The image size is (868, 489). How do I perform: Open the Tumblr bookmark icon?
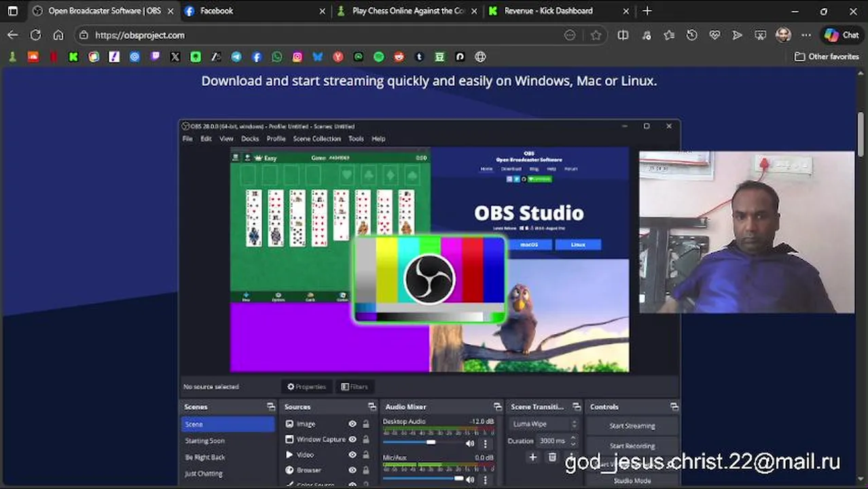(420, 57)
